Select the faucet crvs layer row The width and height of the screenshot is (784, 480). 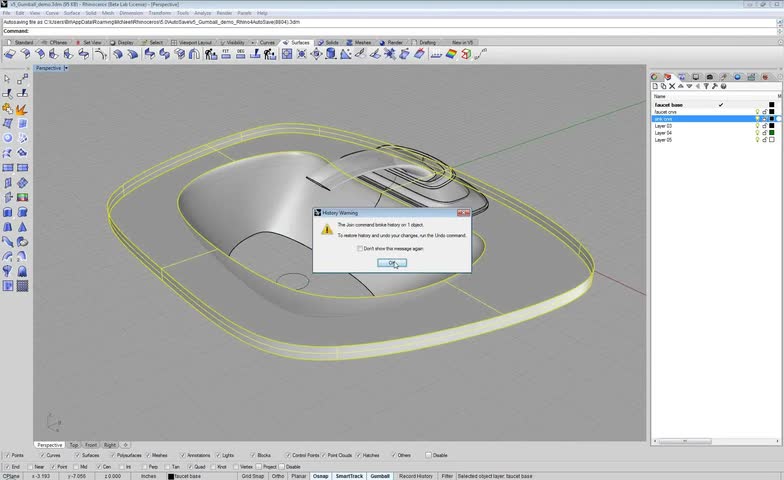click(715, 112)
